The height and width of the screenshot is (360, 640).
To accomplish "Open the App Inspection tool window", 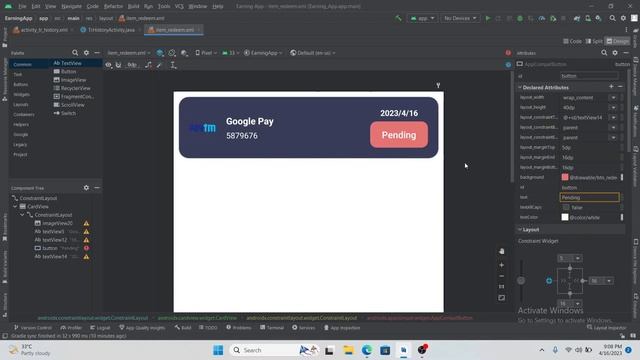I will click(342, 328).
